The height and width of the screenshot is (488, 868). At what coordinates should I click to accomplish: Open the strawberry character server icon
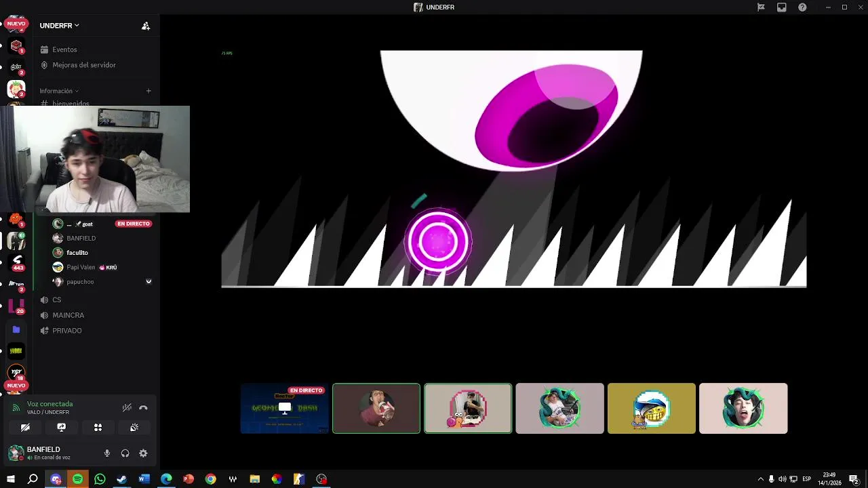[16, 89]
